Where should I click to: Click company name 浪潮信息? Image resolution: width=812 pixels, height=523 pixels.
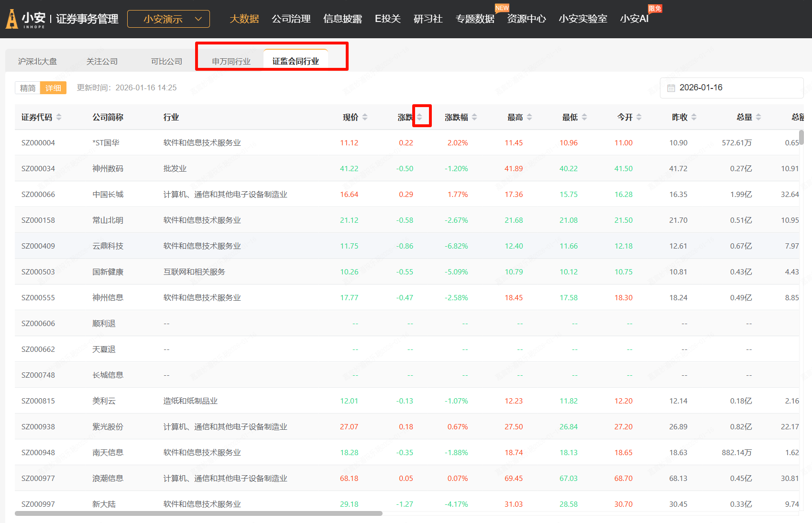click(x=108, y=478)
